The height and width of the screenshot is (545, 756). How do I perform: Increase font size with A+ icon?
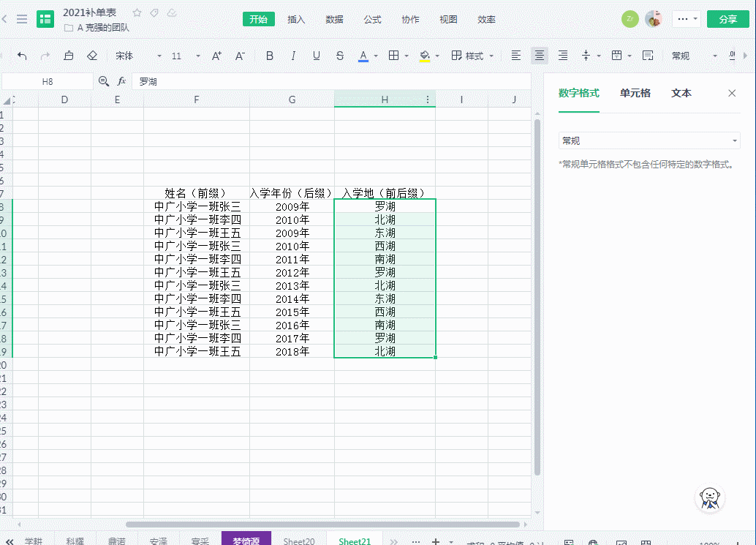216,56
